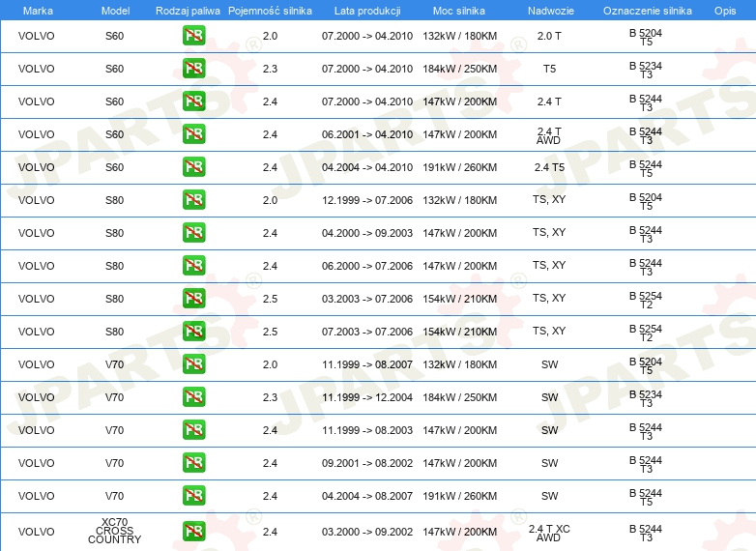Click fuel icon in S80 04.2000 -> 09.2003 row
The image size is (756, 551).
193,232
